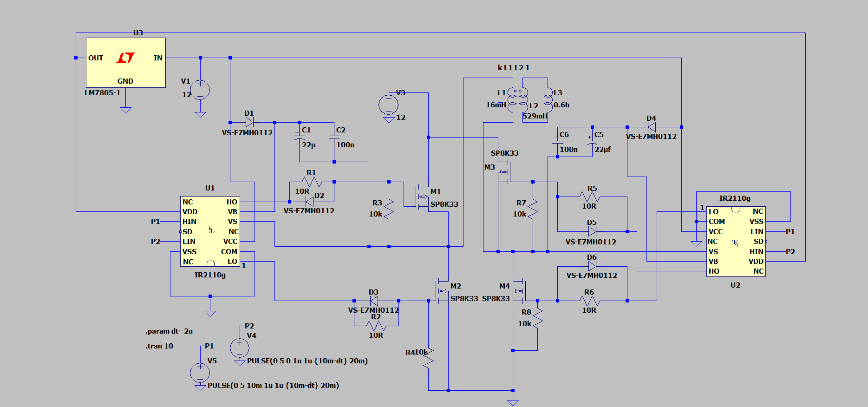The height and width of the screenshot is (407, 868).
Task: Click the LM7805-1 label text
Action: [x=103, y=93]
